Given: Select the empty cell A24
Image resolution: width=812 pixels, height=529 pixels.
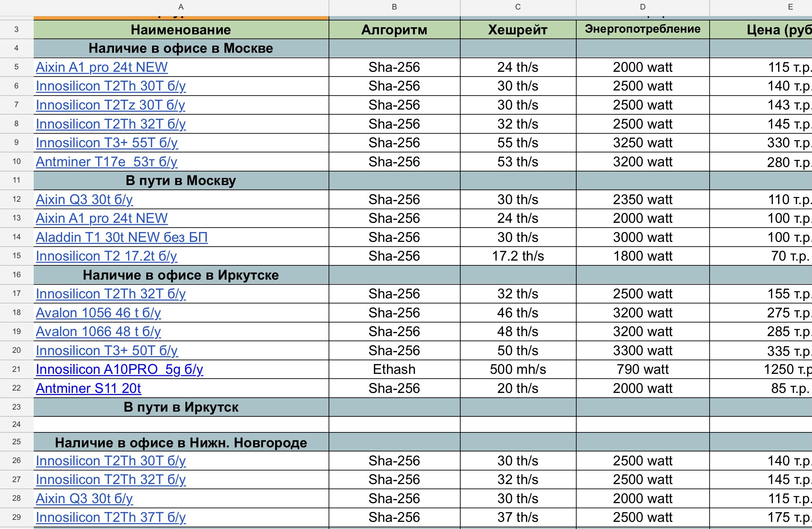Looking at the screenshot, I should [181, 425].
